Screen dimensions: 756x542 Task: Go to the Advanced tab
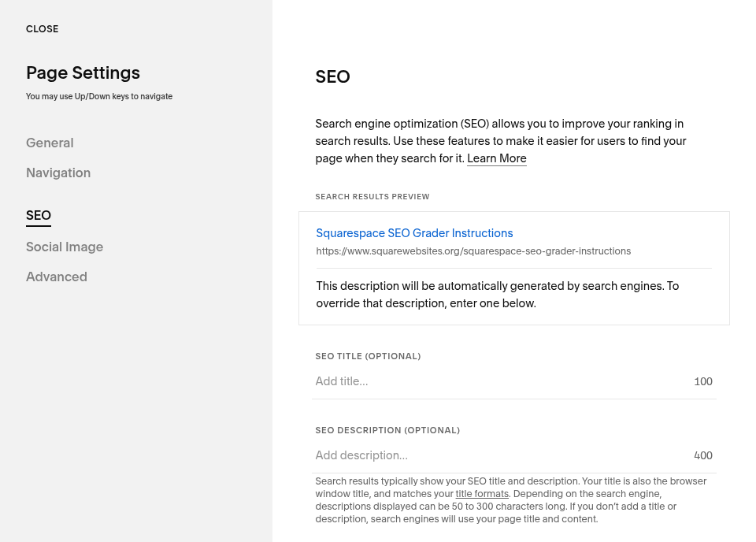coord(57,277)
